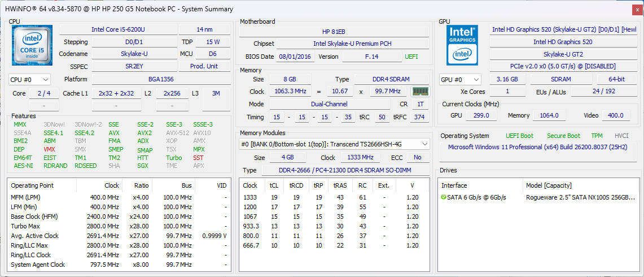This screenshot has width=644, height=277.
Task: Click the Turbo feature label
Action: point(174,158)
